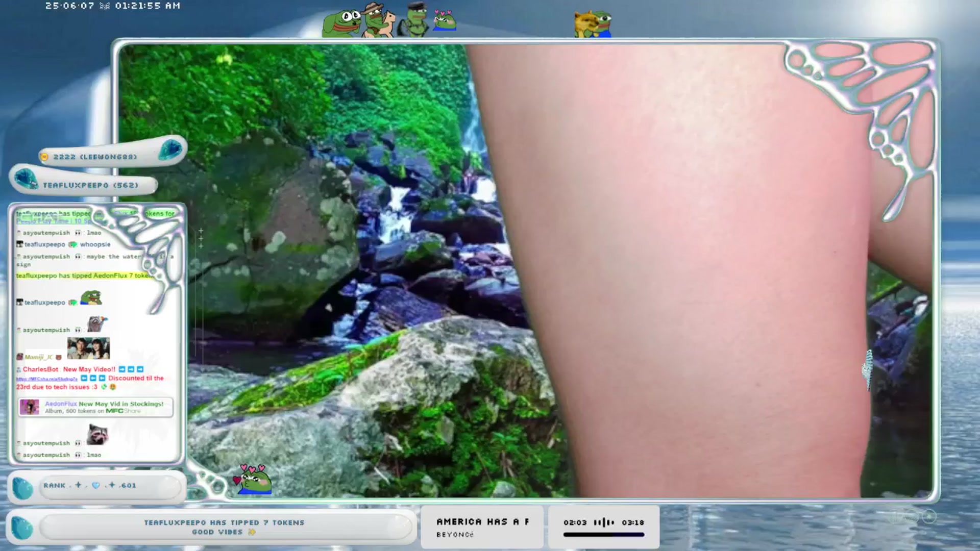Click the song title 'AMERICA HAS A F'
This screenshot has height=551, width=980.
482,522
